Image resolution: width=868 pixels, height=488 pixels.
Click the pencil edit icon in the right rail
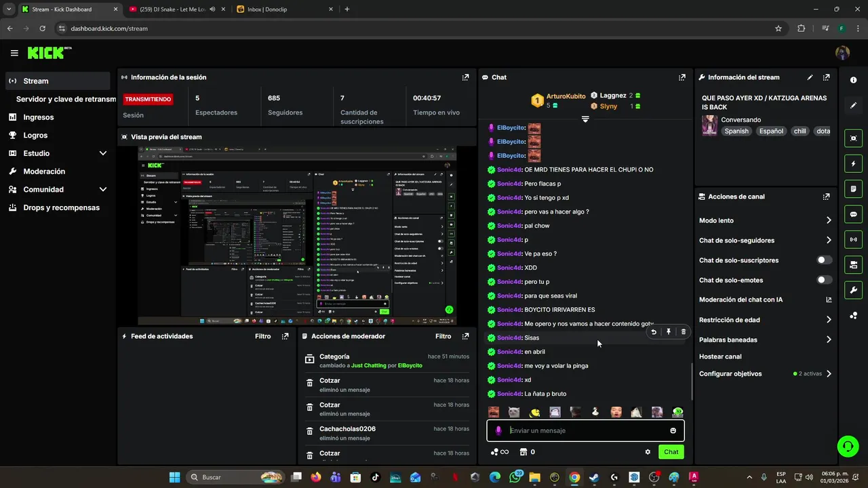(x=853, y=106)
